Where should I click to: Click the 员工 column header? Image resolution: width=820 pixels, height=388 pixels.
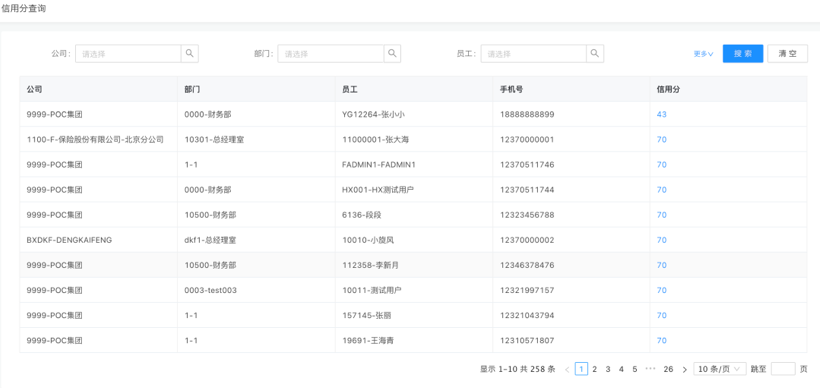tap(414, 89)
